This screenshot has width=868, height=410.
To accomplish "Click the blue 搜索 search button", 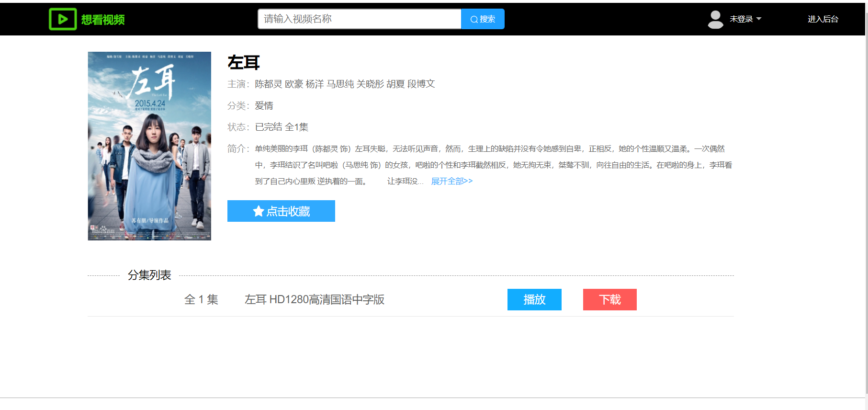I will click(483, 19).
